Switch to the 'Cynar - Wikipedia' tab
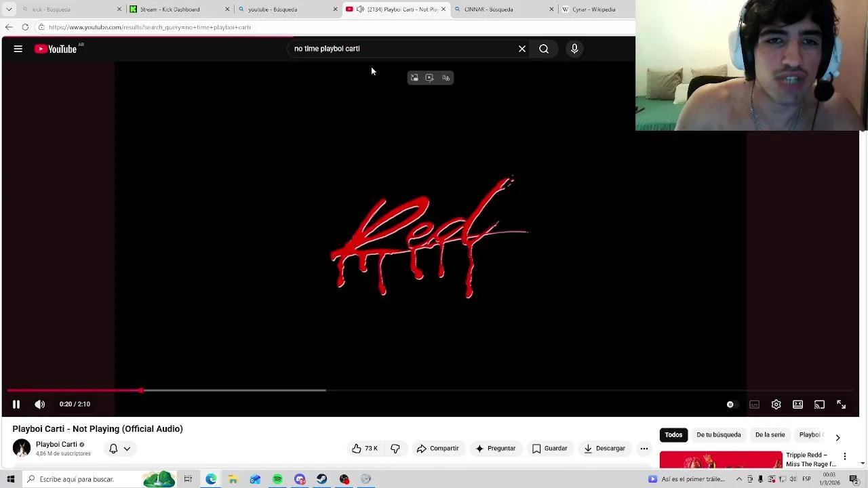 tap(593, 9)
